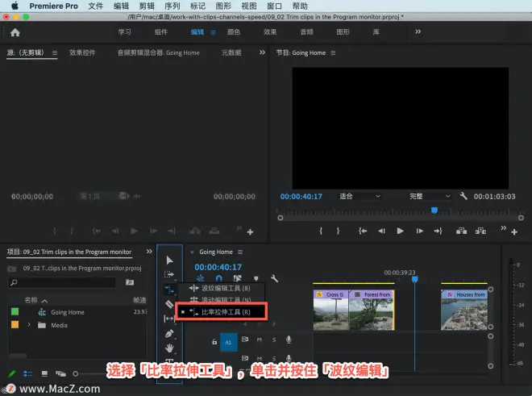The image size is (532, 396).
Task: Open playback resolution dropdown 完整
Action: pyautogui.click(x=430, y=196)
